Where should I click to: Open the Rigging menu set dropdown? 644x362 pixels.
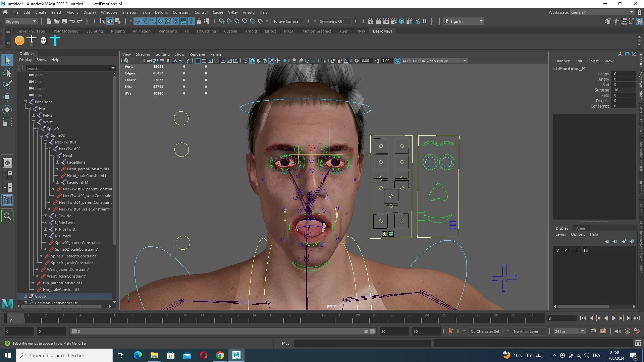coord(21,21)
